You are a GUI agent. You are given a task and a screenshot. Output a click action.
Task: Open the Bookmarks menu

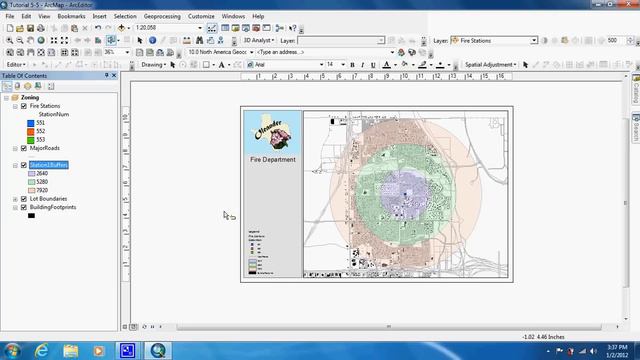point(71,16)
